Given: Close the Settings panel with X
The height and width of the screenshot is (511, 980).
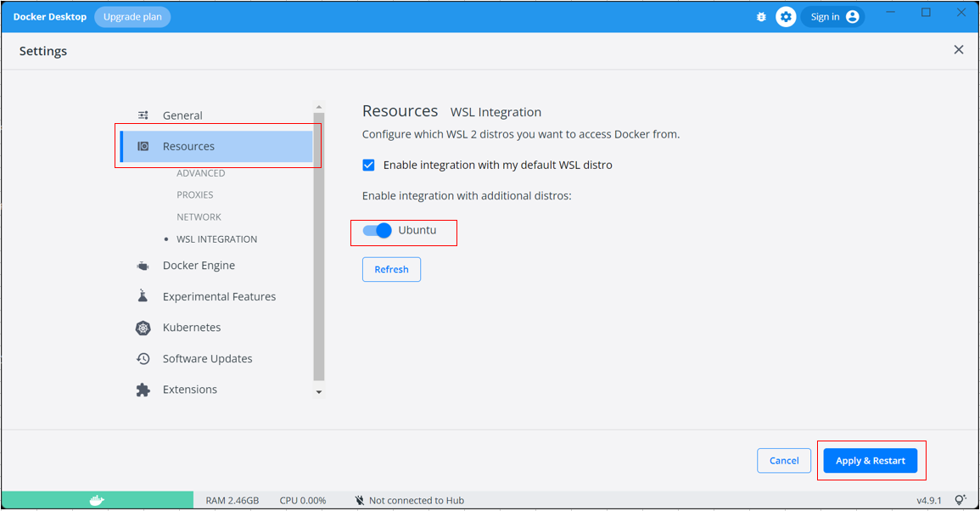Looking at the screenshot, I should (959, 50).
